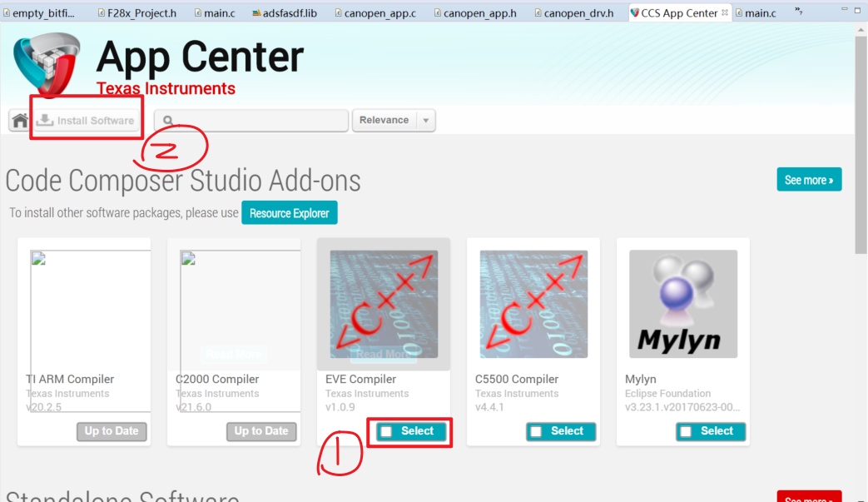Click the scrollbar up arrow
868x502 pixels.
(x=861, y=30)
